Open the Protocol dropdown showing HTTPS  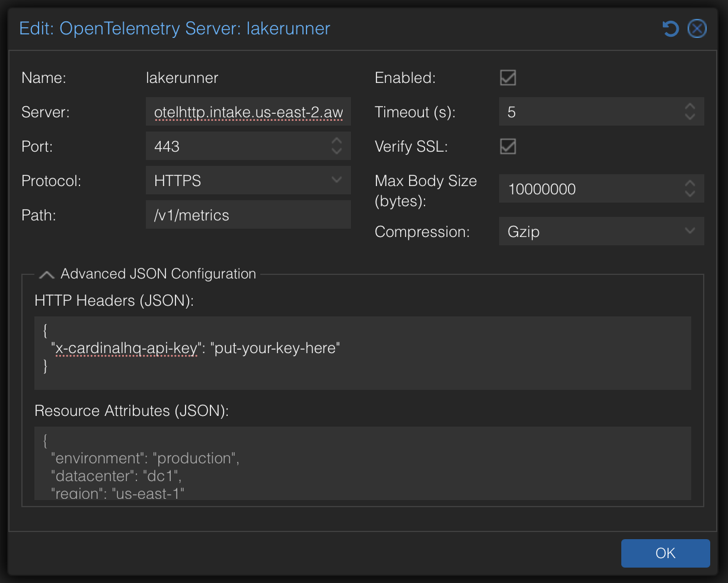[x=337, y=180]
